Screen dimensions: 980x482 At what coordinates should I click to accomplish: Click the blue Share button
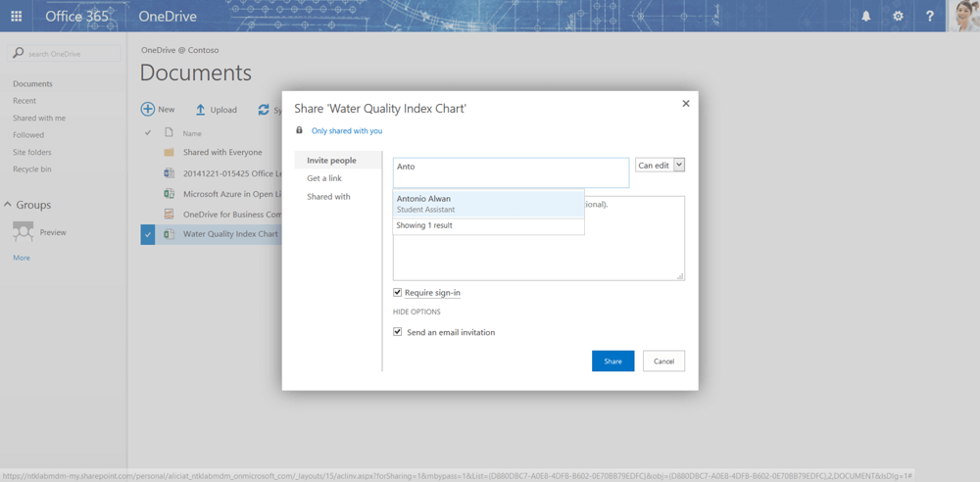tap(612, 361)
